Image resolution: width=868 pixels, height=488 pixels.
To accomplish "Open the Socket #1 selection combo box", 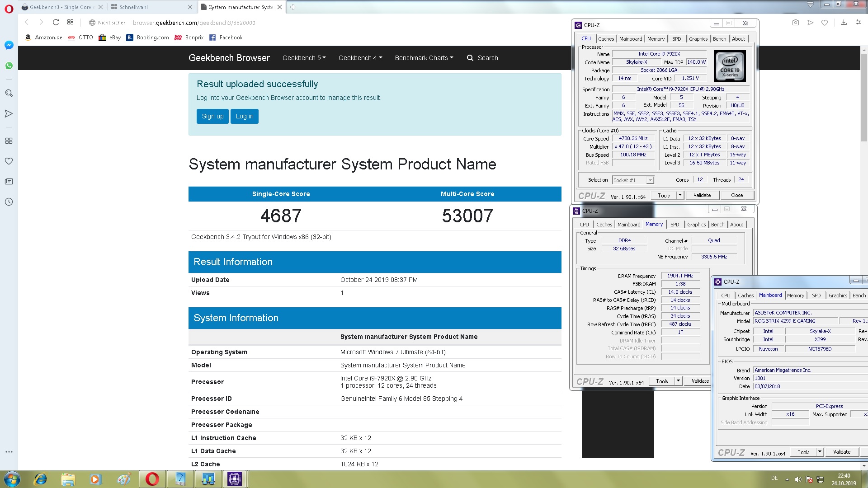I will click(x=633, y=180).
